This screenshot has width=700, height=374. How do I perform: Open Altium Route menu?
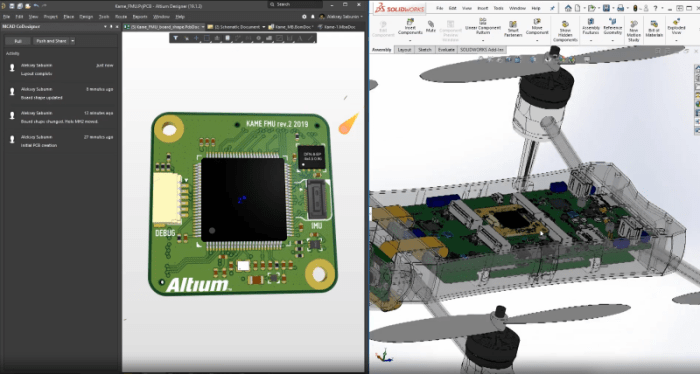121,17
